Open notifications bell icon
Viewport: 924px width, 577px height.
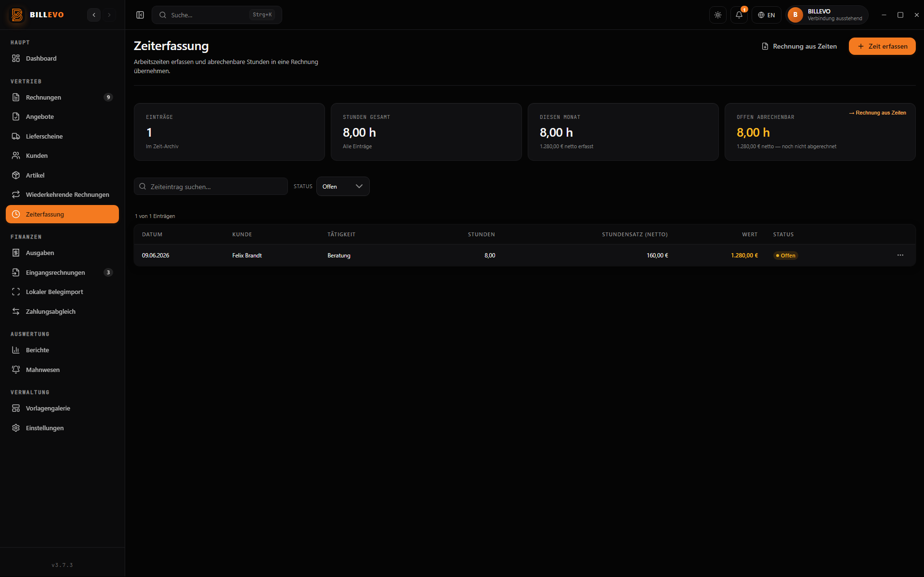[x=739, y=15]
